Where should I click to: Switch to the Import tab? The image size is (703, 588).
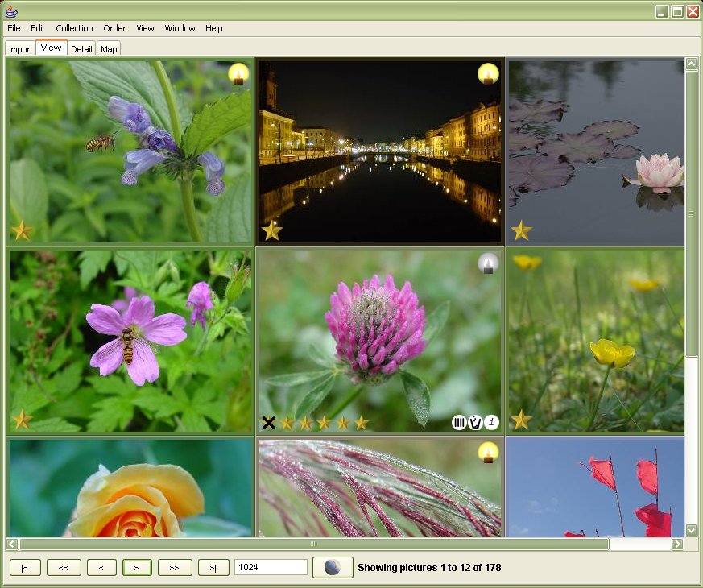pos(21,49)
